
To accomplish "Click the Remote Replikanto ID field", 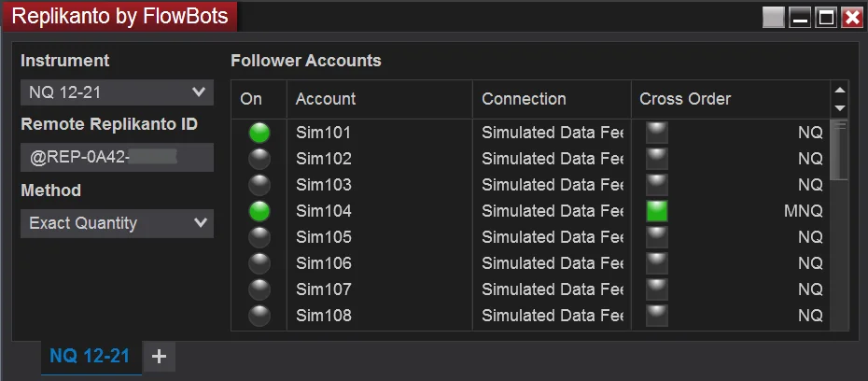I will 117,158.
